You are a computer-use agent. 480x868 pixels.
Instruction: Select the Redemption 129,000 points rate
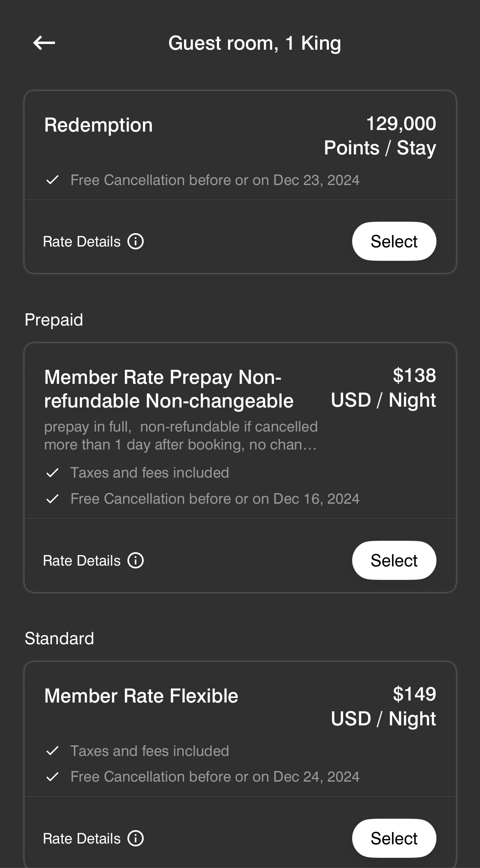tap(394, 242)
